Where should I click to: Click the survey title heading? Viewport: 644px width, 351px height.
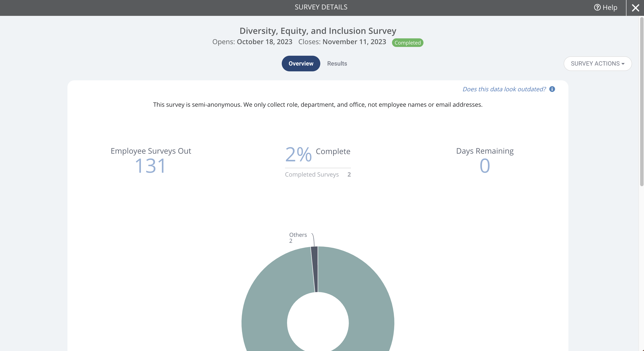point(318,31)
